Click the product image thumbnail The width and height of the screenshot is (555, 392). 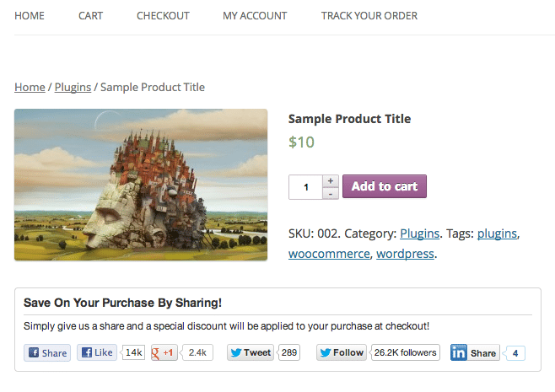(141, 185)
